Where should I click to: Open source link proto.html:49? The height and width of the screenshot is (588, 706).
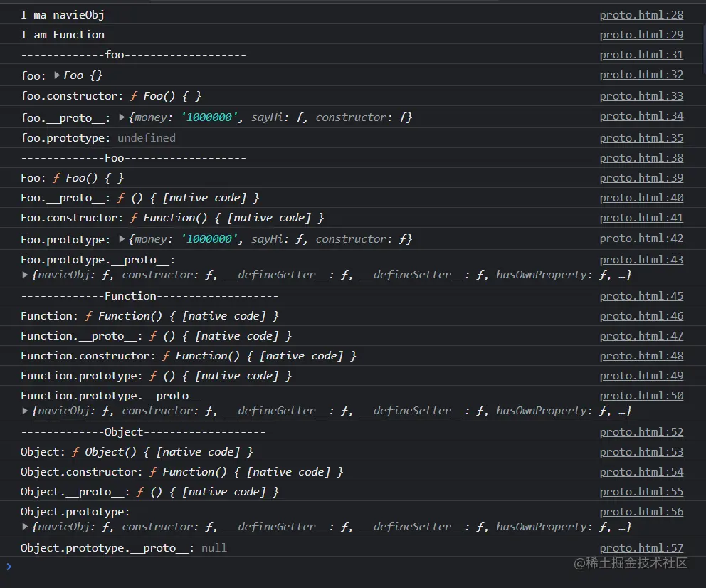click(641, 375)
